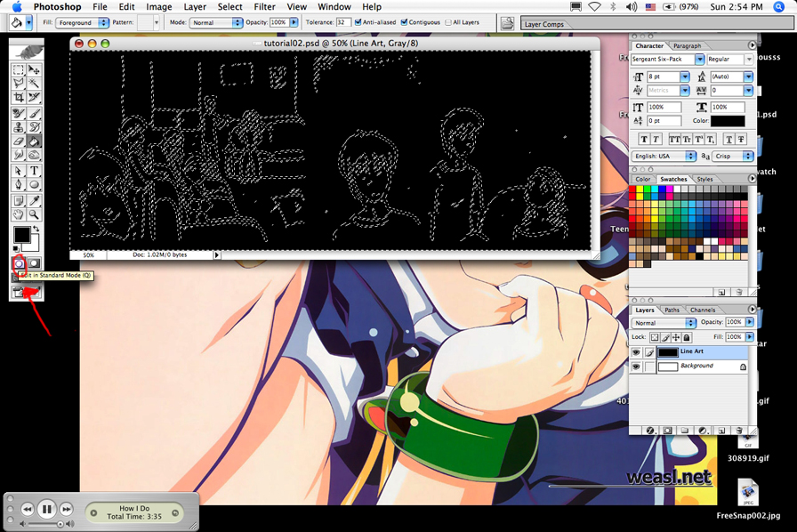797x532 pixels.
Task: Select the Eyedropper tool
Action: (34, 201)
